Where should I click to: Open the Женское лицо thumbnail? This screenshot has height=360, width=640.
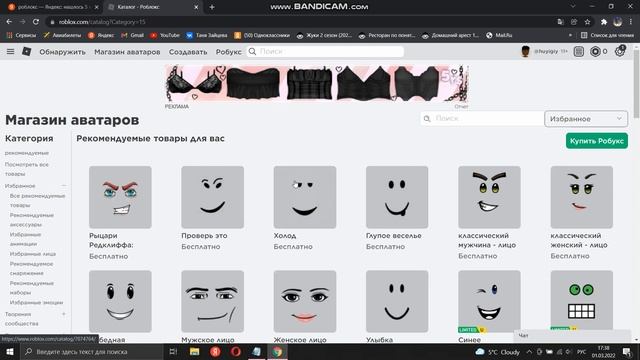pyautogui.click(x=305, y=301)
